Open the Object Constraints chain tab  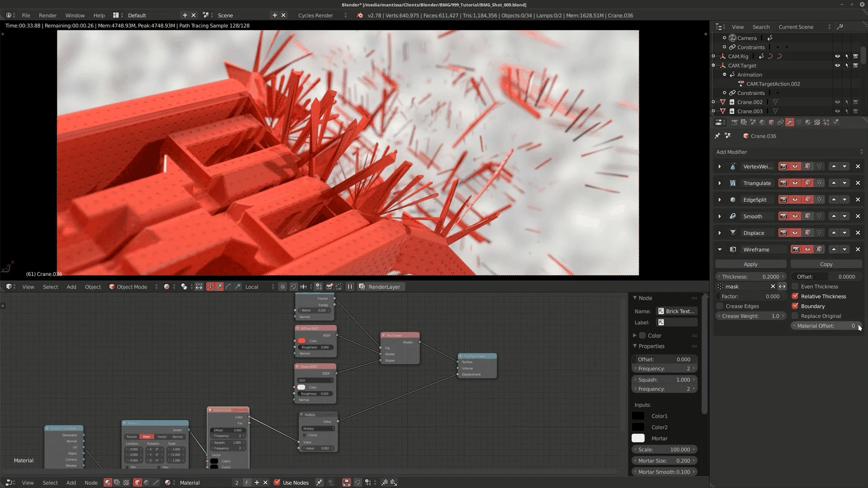780,122
